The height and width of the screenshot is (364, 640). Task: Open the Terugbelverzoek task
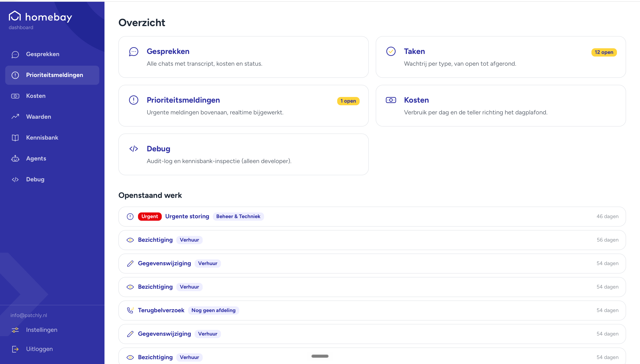[372, 310]
